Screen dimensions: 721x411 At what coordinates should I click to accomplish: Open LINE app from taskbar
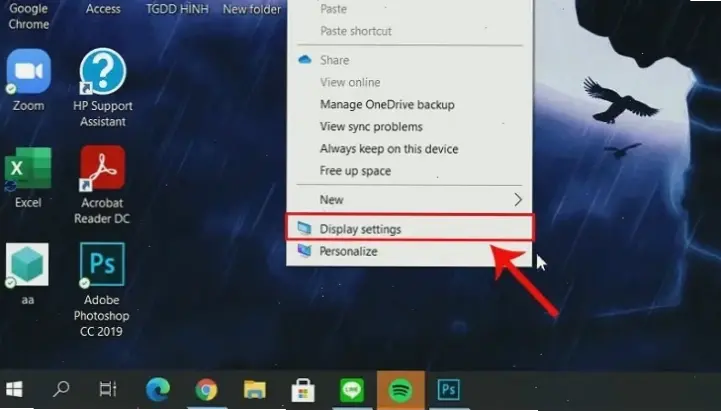point(352,390)
